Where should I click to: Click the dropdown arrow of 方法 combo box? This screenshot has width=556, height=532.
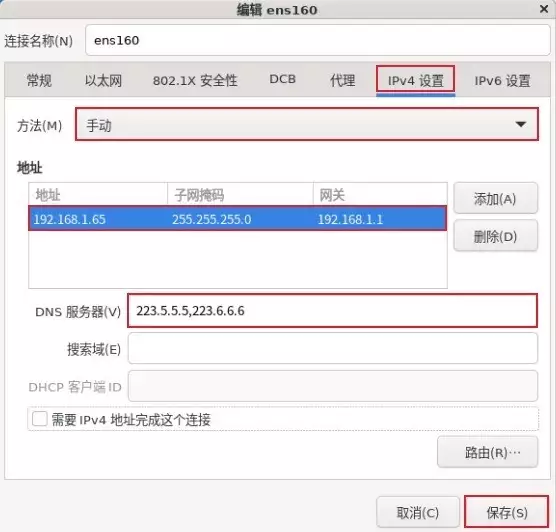coord(520,124)
